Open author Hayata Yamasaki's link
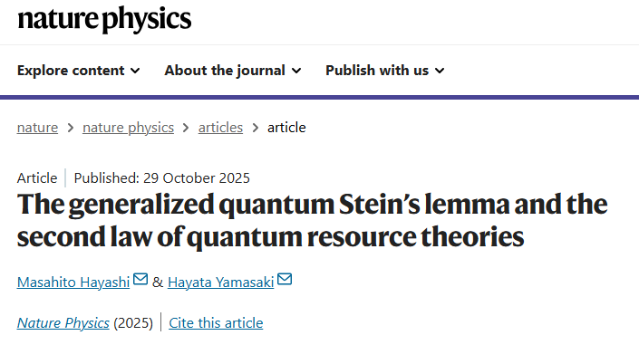 coord(220,282)
